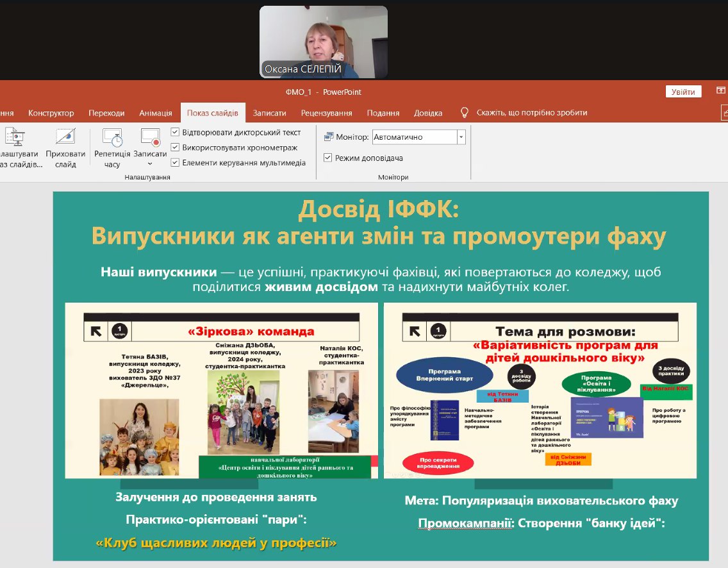Open the Конструктор ribbon tab
728x568 pixels.
51,113
